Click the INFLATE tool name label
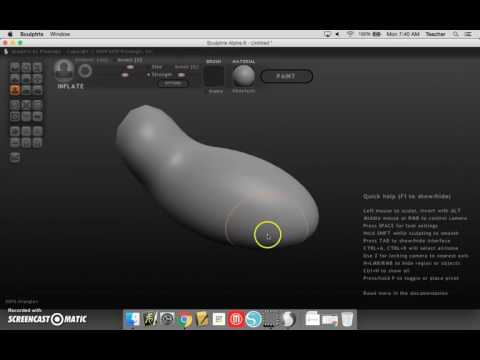The width and height of the screenshot is (480, 360). [x=71, y=86]
